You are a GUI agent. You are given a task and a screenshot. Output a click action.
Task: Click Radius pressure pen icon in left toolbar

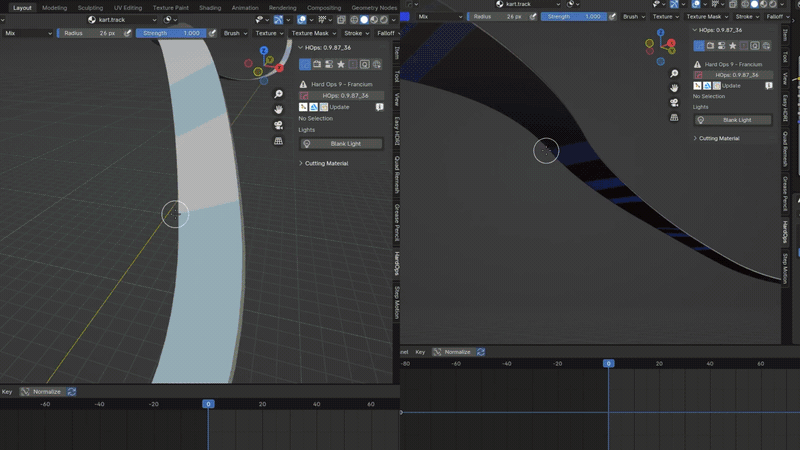tap(128, 33)
